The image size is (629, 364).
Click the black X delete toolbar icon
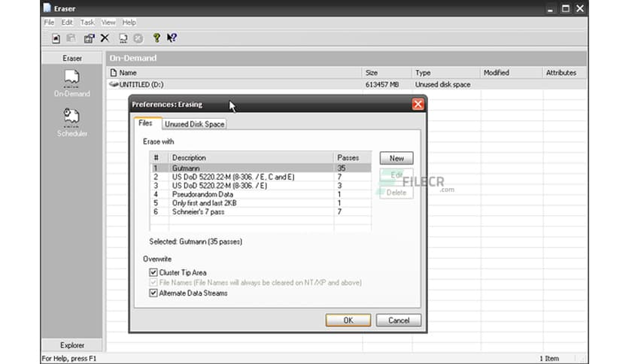(x=105, y=38)
